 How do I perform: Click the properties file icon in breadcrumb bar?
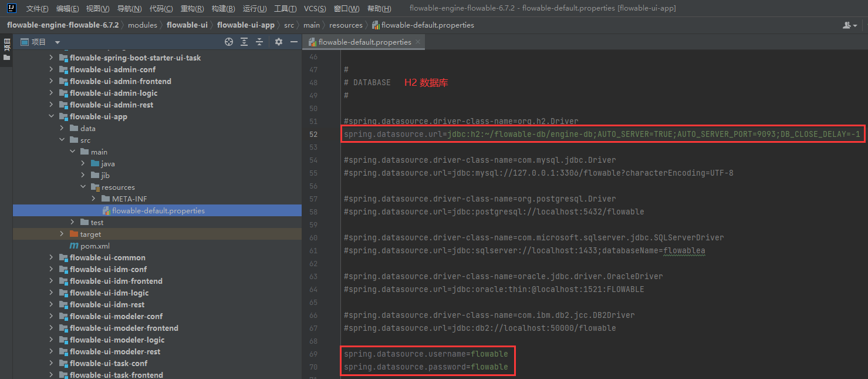point(376,25)
